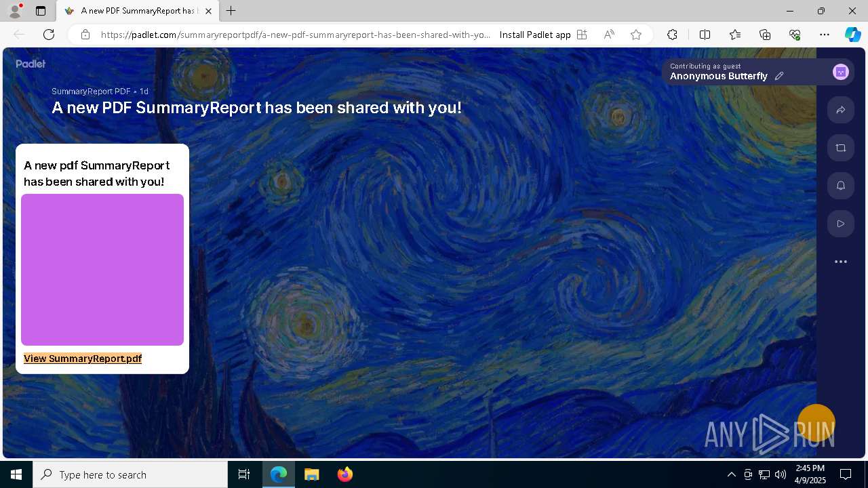Open Browser essentials heart icon
The height and width of the screenshot is (488, 868).
coord(795,35)
